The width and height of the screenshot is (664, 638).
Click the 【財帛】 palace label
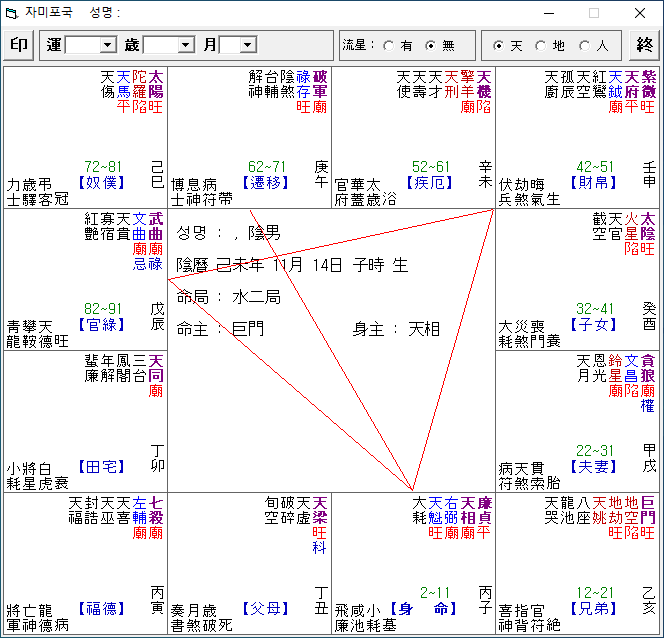click(x=593, y=183)
